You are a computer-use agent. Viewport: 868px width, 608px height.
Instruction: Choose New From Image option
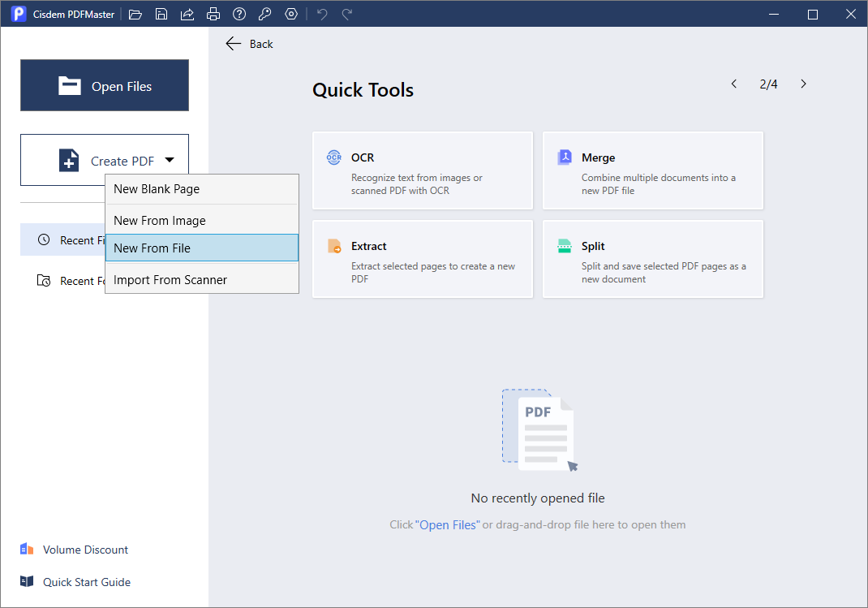pyautogui.click(x=202, y=220)
